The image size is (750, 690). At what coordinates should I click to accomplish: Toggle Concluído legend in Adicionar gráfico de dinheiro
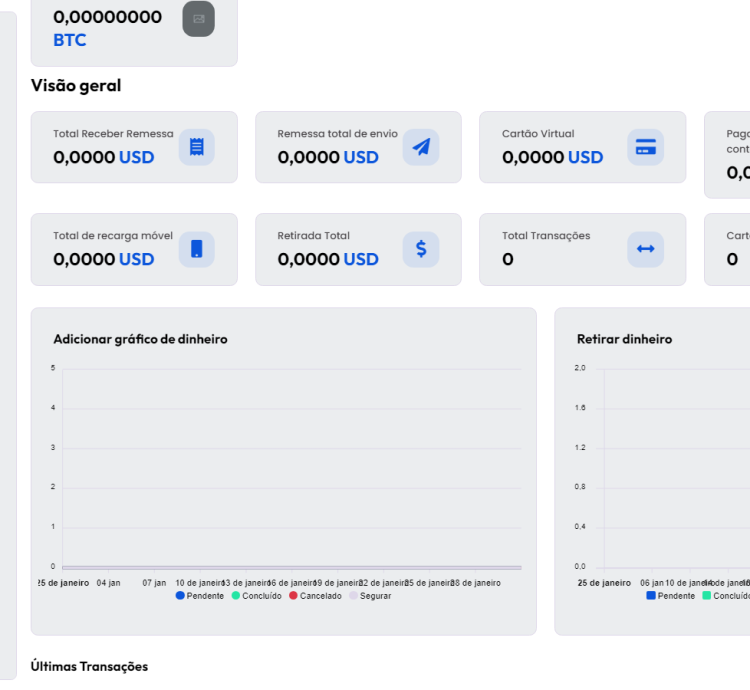click(256, 596)
